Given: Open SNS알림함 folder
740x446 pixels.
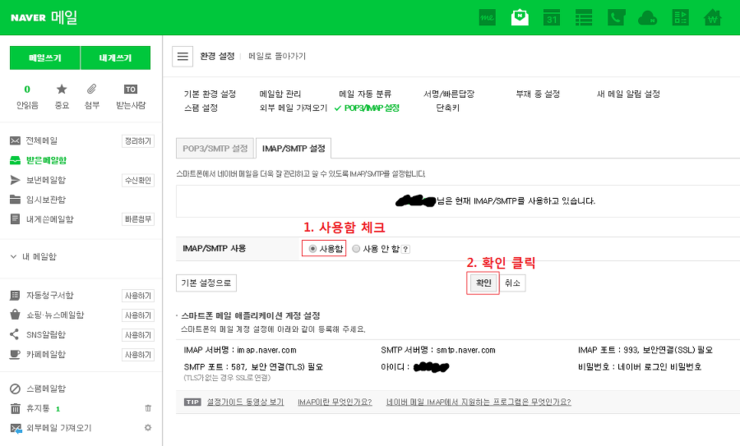Looking at the screenshot, I should point(46,335).
